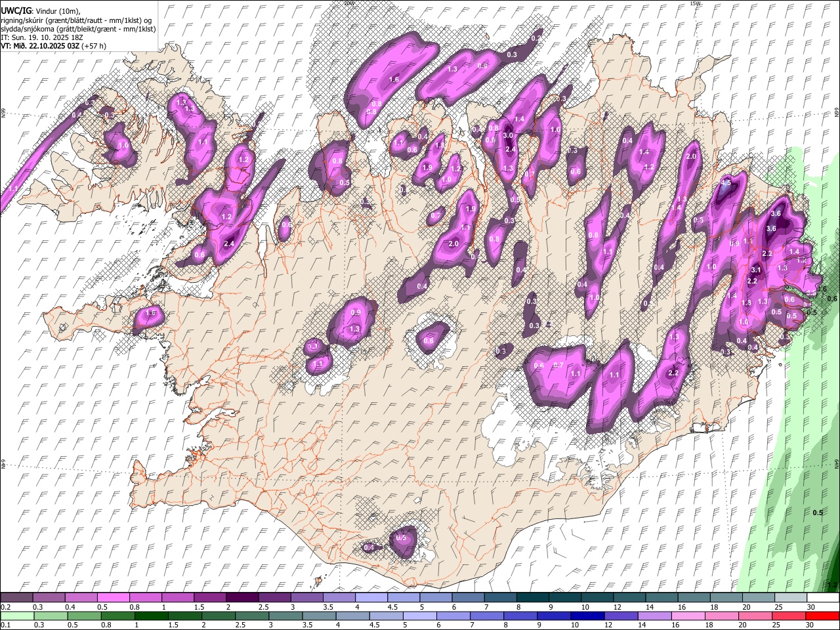Click the '20W' longitude label at the top
This screenshot has height=630, width=840.
pos(348,3)
